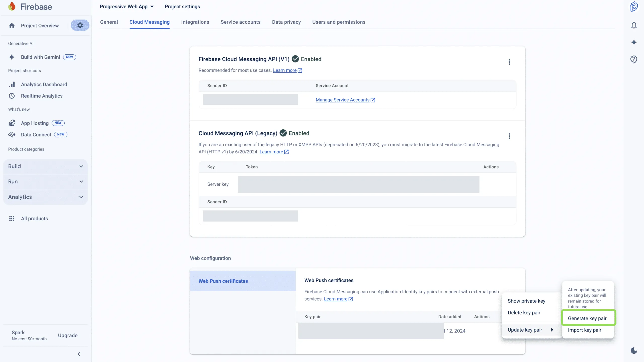Open the Integrations tab
Image resolution: width=644 pixels, height=362 pixels.
click(x=195, y=22)
